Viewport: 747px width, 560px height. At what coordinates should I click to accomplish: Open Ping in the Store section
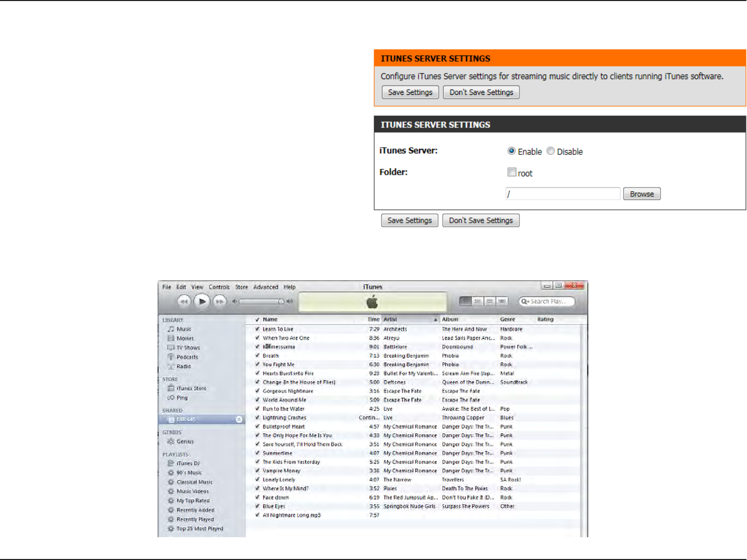click(177, 398)
